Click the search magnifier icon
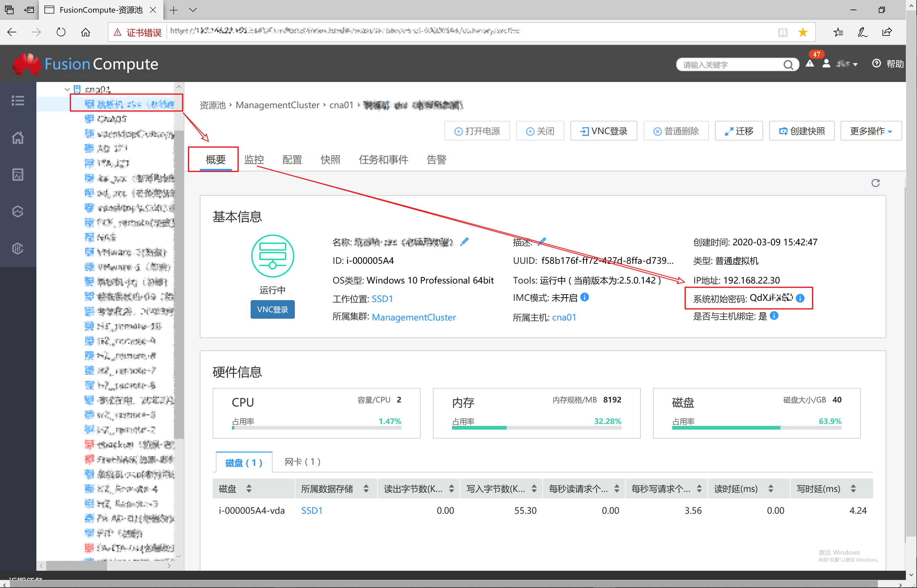The width and height of the screenshot is (917, 588). point(788,65)
